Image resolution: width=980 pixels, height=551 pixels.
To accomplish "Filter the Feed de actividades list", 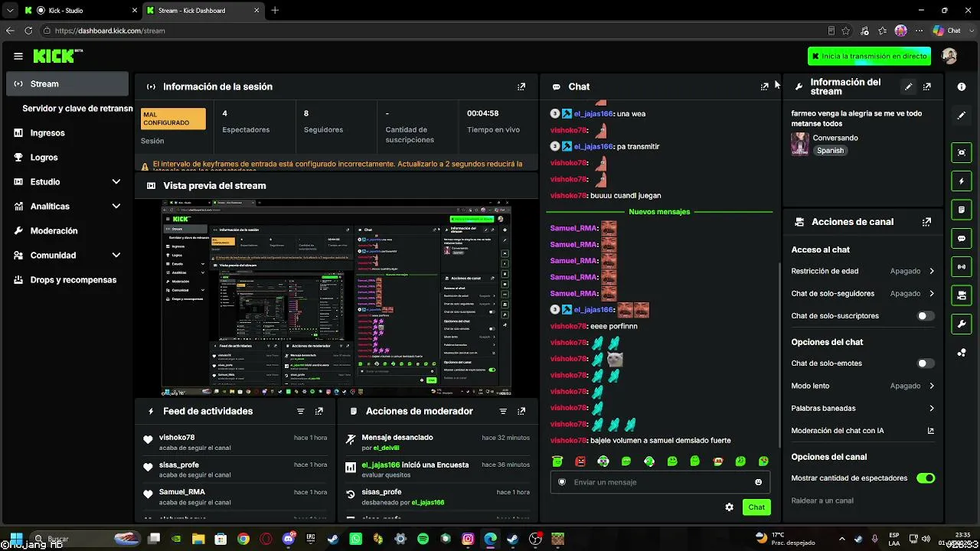I will [x=301, y=412].
